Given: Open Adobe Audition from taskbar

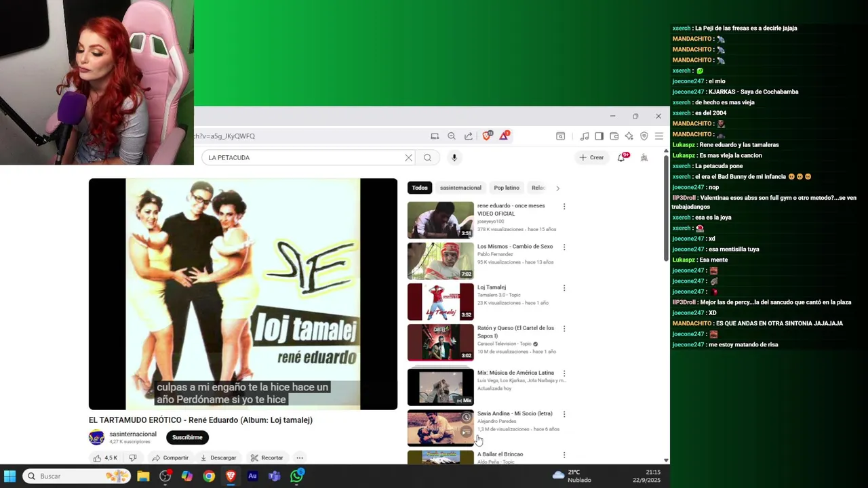Looking at the screenshot, I should click(x=252, y=476).
